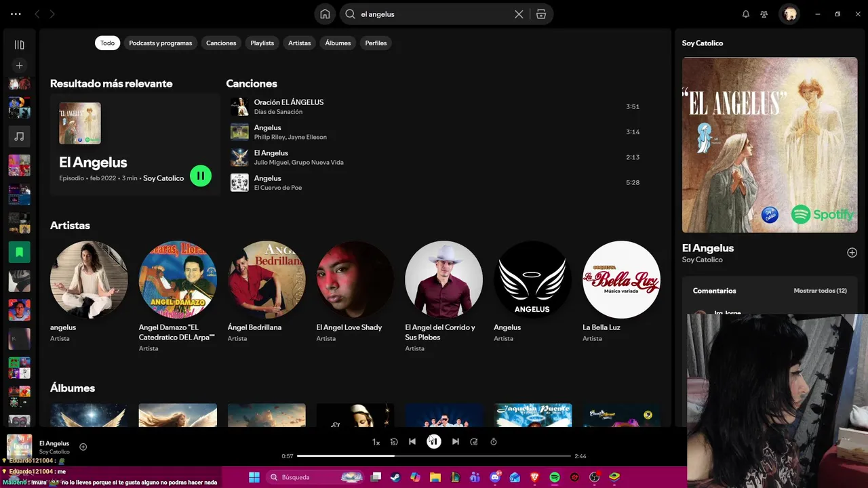Image resolution: width=868 pixels, height=488 pixels.
Task: Click the Artistas section heading
Action: tap(70, 226)
